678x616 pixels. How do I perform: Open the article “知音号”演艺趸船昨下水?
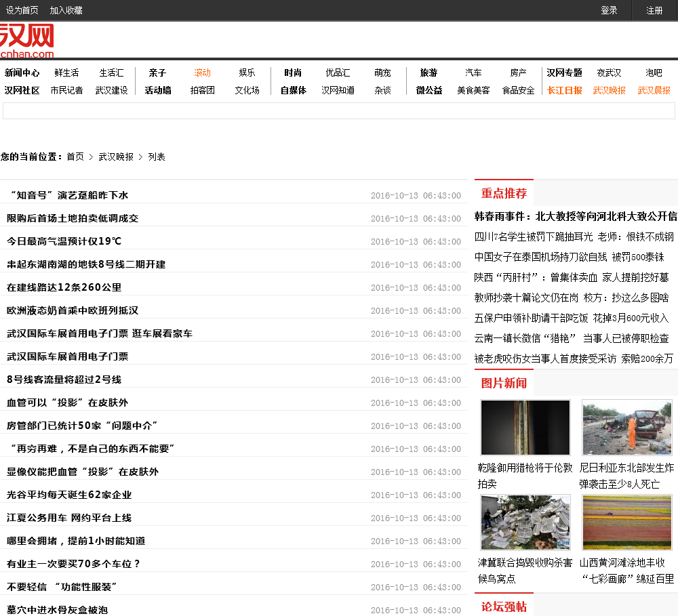(68, 195)
